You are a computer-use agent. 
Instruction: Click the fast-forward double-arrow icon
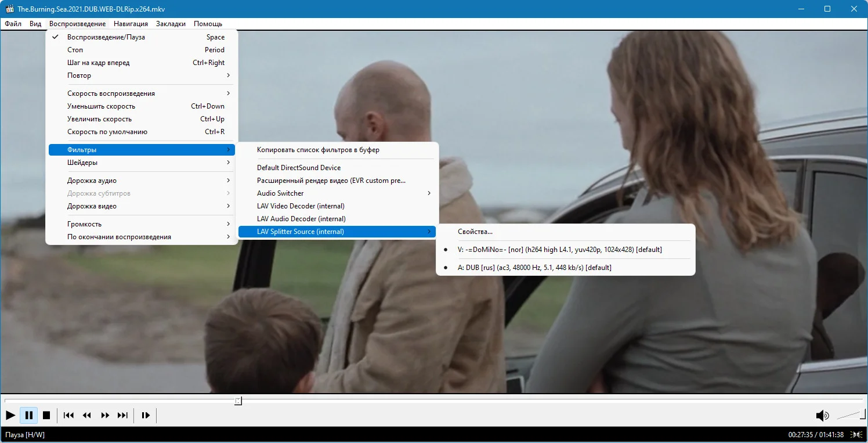point(105,415)
